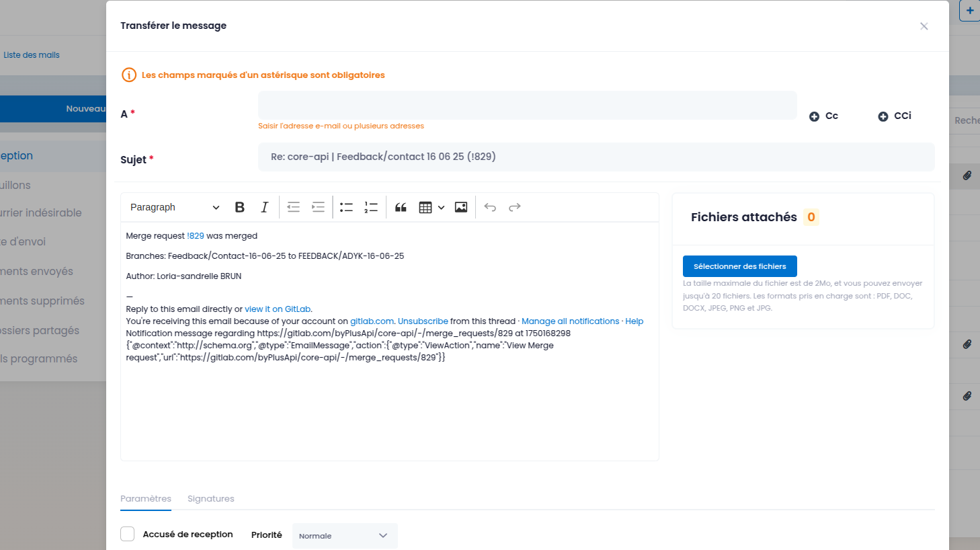This screenshot has height=550, width=980.
Task: Insert an image into the message
Action: click(x=461, y=207)
